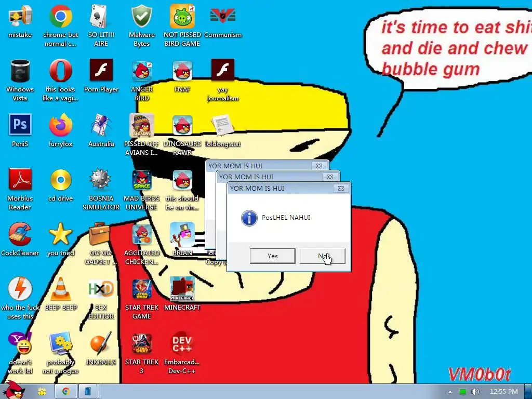Select the 'BOSNIA SIMULATOR' minesweeper icon
532x399 pixels.
(x=100, y=179)
